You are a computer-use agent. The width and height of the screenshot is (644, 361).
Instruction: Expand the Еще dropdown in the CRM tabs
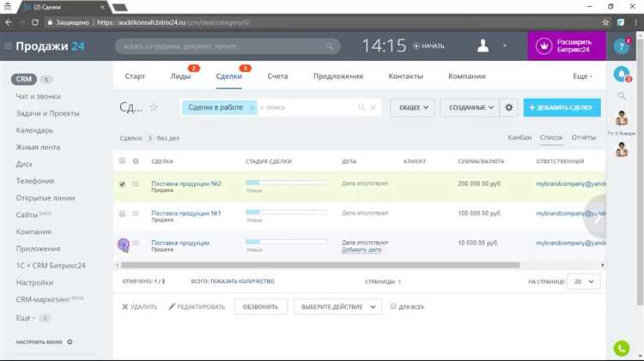pos(582,76)
